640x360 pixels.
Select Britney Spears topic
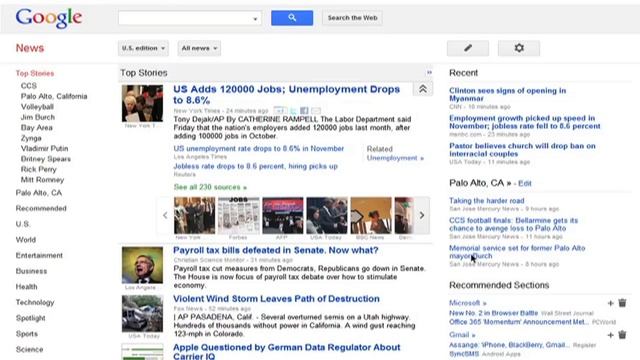pos(46,159)
